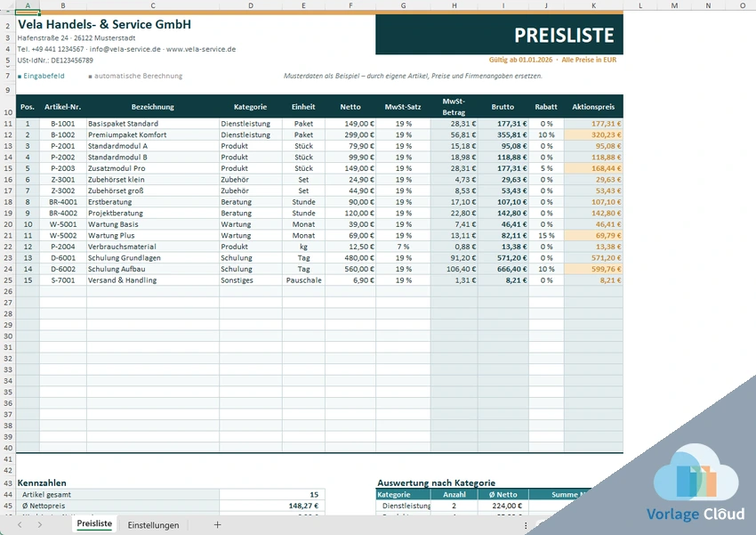Click the 7 % MwSt-Satz cell

point(403,247)
